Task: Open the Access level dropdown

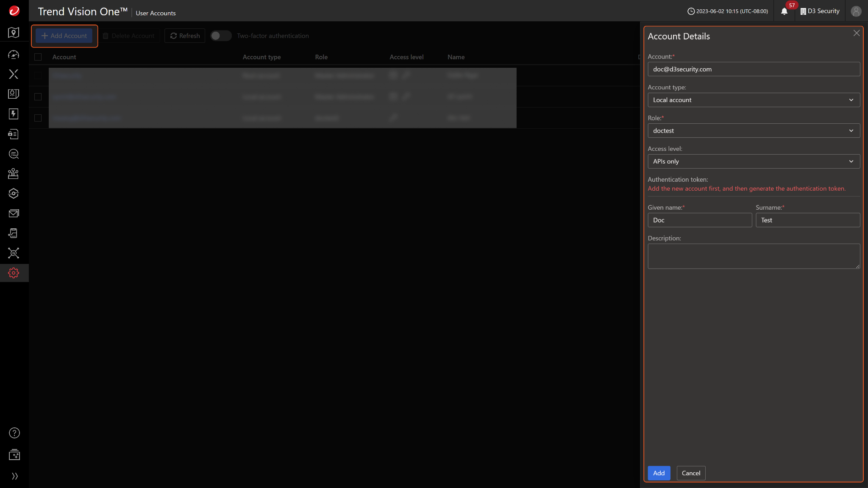Action: (753, 161)
